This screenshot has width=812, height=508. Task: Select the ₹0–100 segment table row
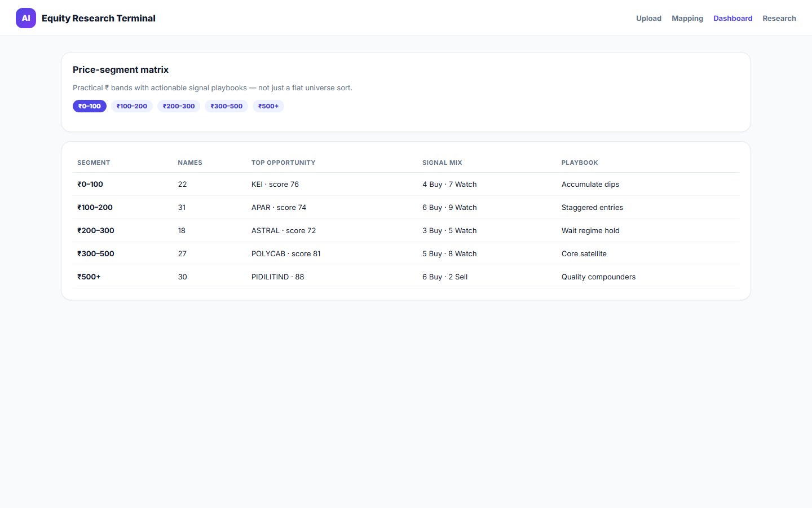(406, 185)
